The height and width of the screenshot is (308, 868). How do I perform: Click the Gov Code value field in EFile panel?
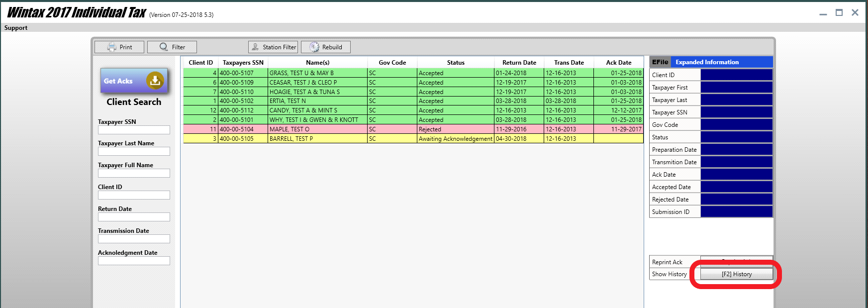737,124
